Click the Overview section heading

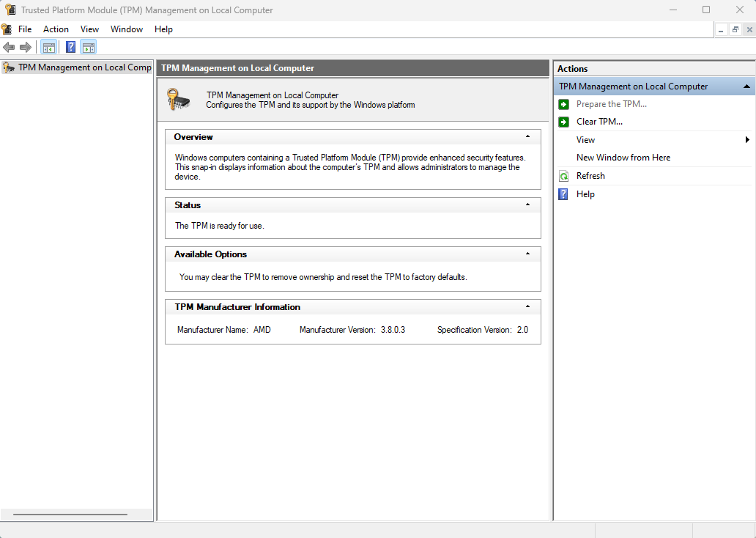click(x=193, y=137)
